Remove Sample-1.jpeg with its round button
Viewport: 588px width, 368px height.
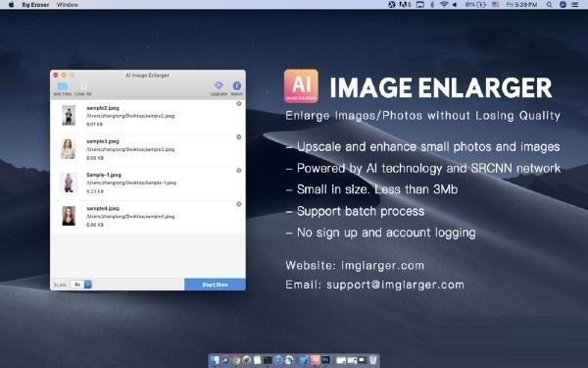[x=239, y=171]
